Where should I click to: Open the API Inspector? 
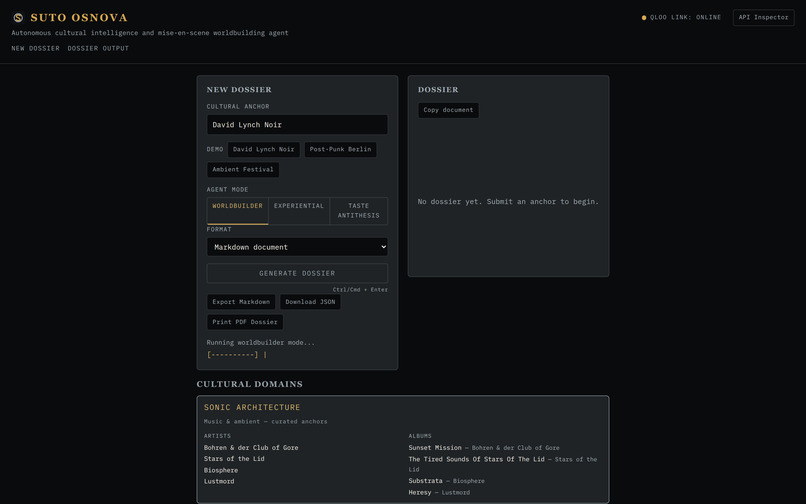pos(763,17)
